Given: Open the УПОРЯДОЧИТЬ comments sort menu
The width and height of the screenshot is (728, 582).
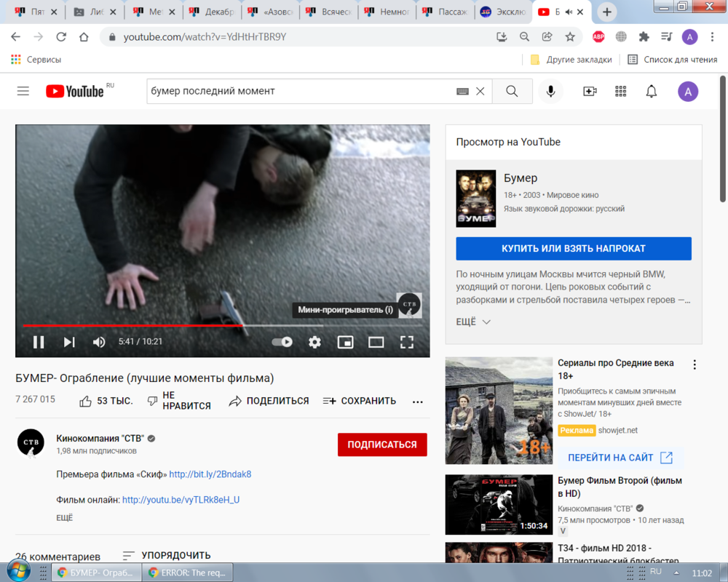Looking at the screenshot, I should click(167, 556).
